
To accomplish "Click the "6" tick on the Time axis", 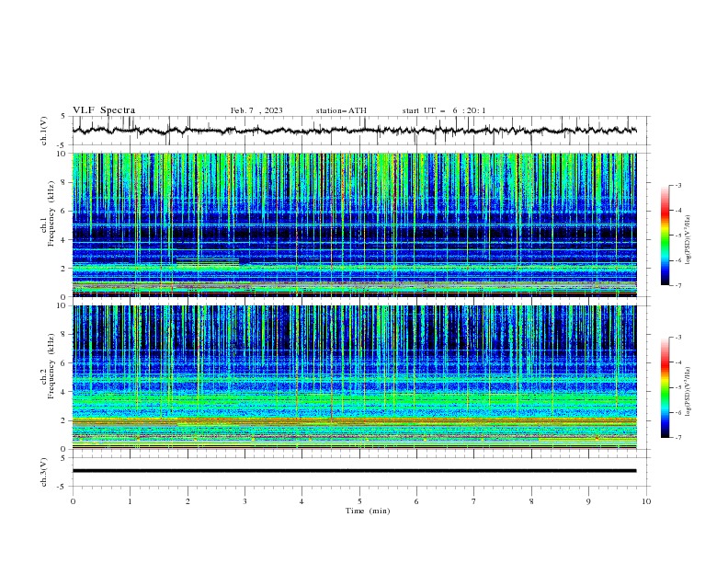I will click(416, 501).
